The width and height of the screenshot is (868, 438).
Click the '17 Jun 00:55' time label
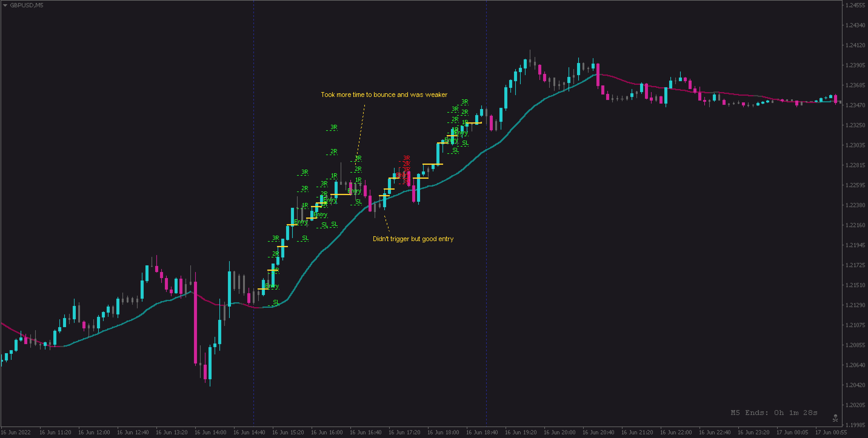[831, 432]
